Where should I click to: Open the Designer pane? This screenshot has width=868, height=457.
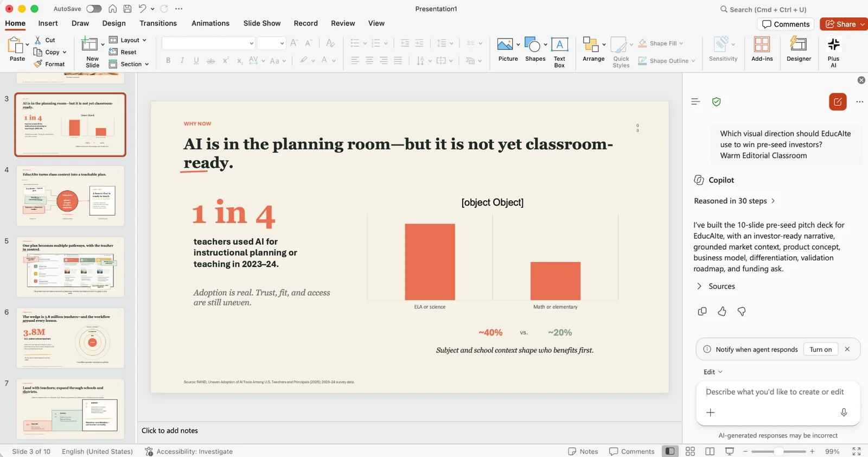pyautogui.click(x=799, y=49)
